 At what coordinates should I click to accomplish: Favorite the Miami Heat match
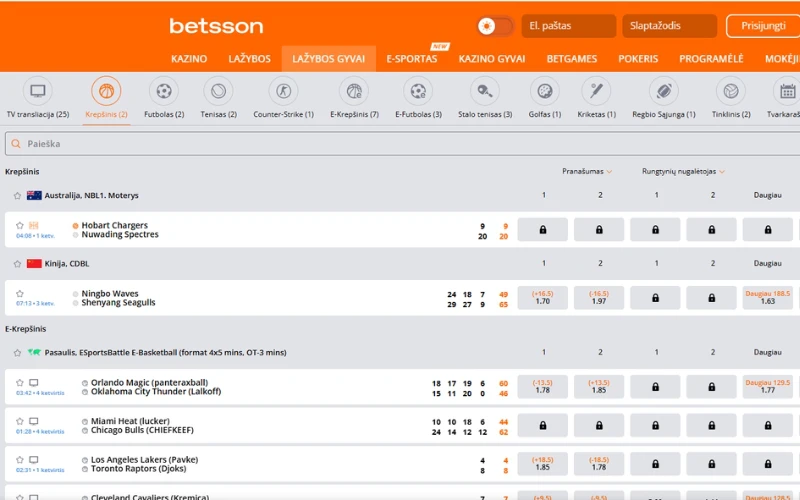point(19,421)
